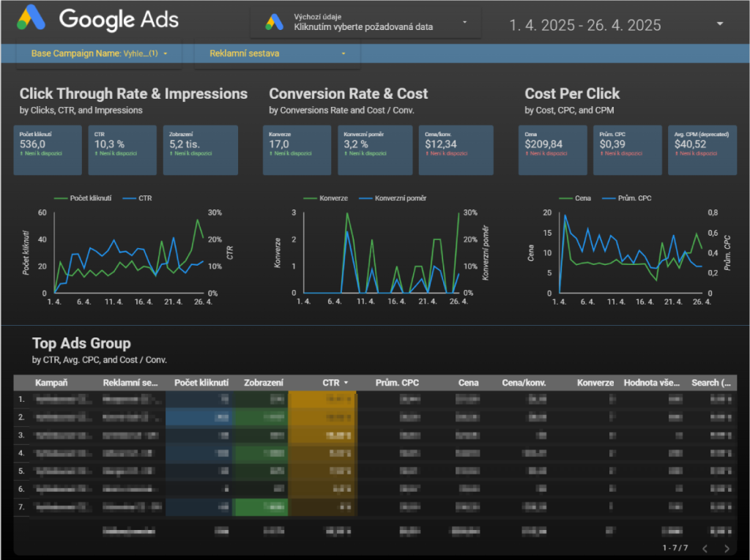750x560 pixels.
Task: Toggle Konverzní poměr legend series
Action: [x=393, y=198]
